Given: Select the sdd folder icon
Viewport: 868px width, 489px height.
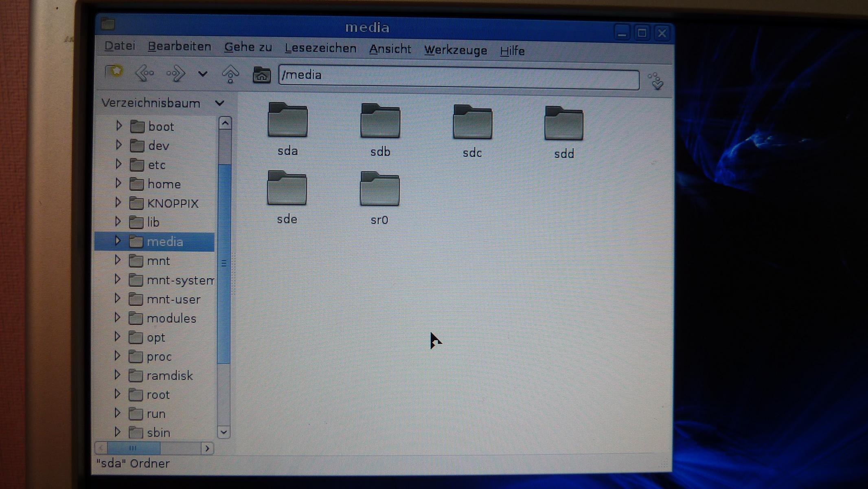Looking at the screenshot, I should pyautogui.click(x=564, y=124).
